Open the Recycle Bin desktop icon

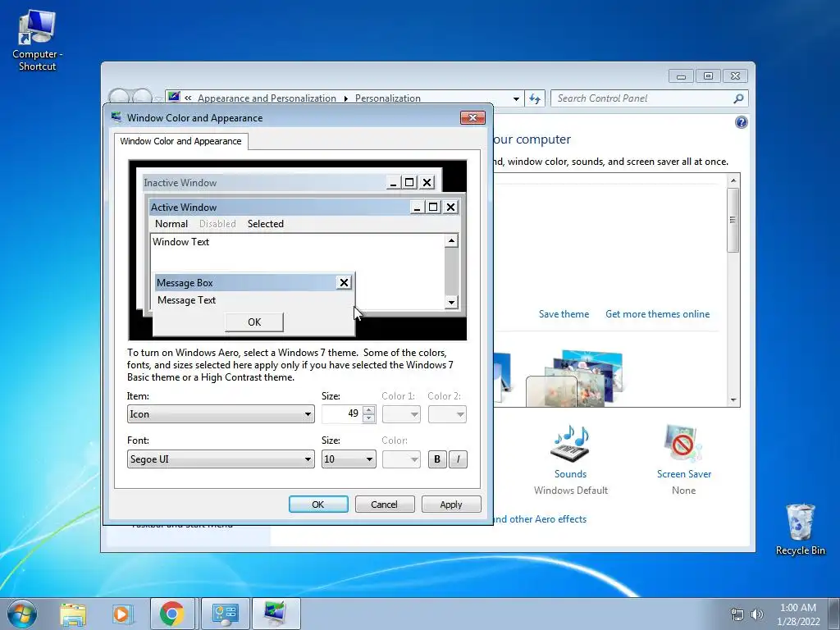tap(801, 529)
